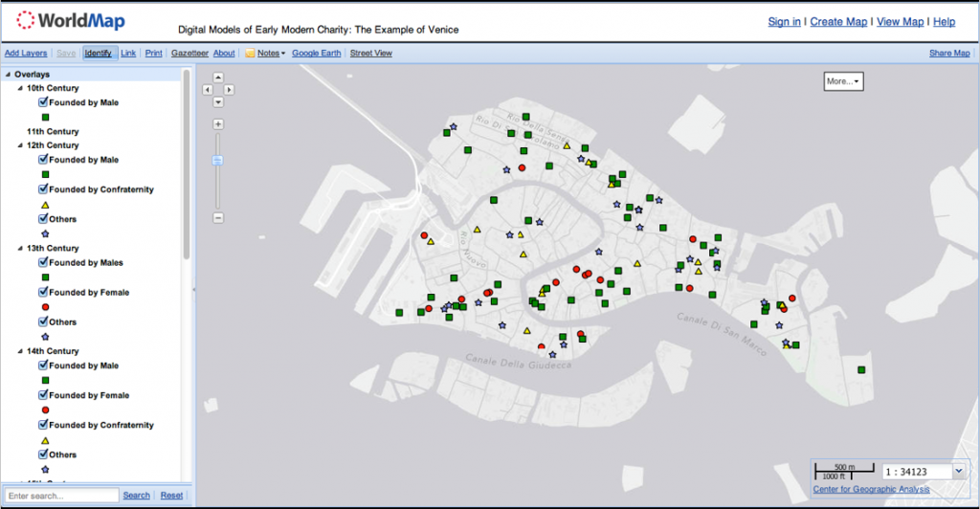Viewport: 980px width, 509px height.
Task: Uncheck 10th Century Founded by Male layer
Action: 43,101
